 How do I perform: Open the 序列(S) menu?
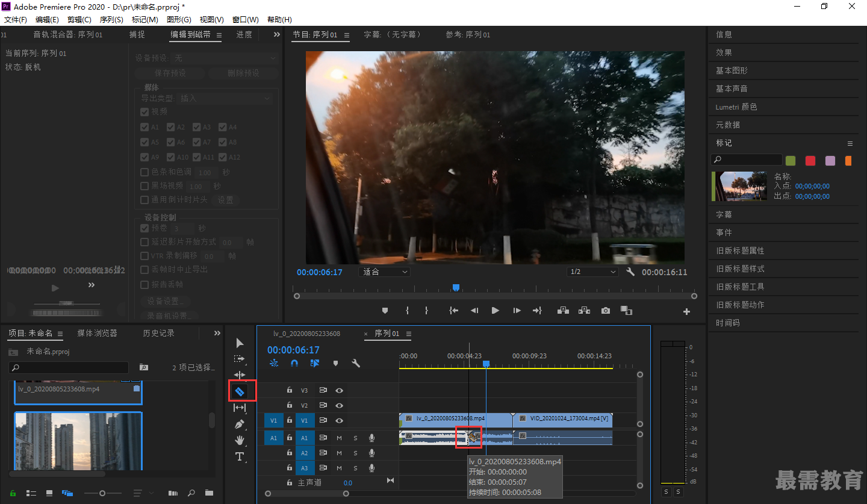coord(111,20)
